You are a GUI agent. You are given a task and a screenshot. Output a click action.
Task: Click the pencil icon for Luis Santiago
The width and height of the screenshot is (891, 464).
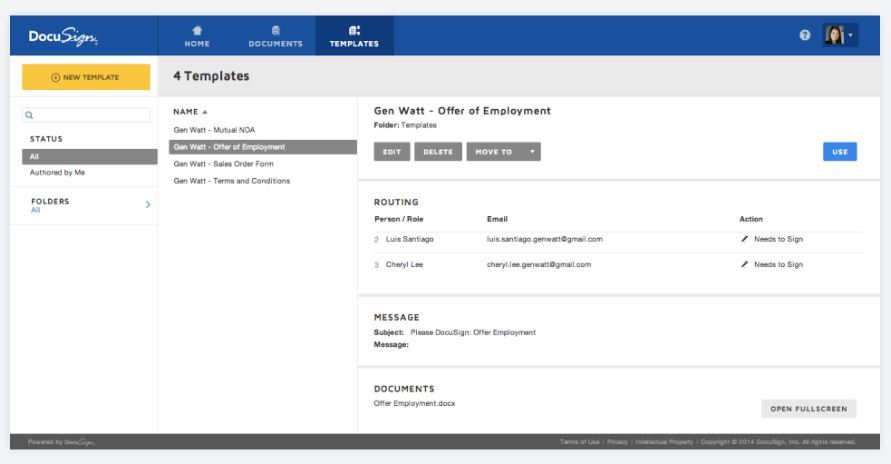tap(744, 239)
